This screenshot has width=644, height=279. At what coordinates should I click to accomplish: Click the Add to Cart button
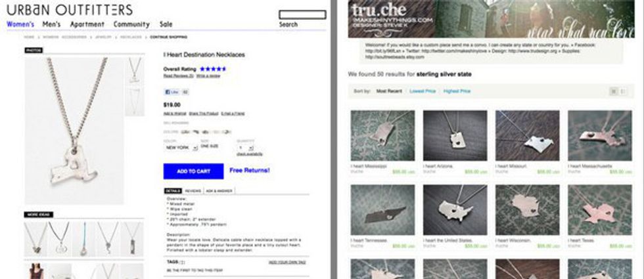[x=193, y=171]
